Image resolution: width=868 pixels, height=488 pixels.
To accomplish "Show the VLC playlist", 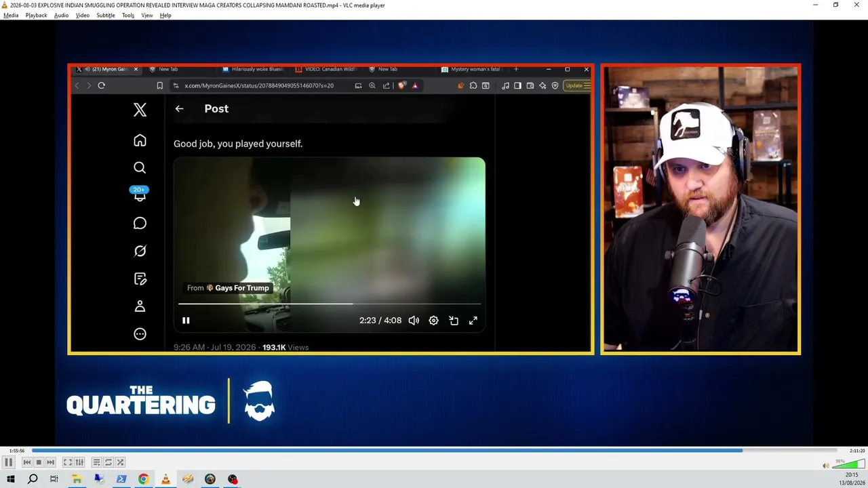I will (x=96, y=462).
